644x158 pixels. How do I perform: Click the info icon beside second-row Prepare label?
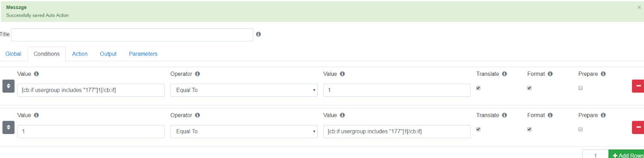click(x=603, y=115)
